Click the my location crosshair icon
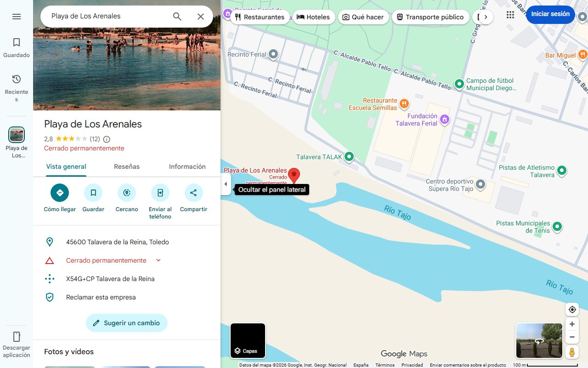This screenshot has height=368, width=588. (572, 310)
